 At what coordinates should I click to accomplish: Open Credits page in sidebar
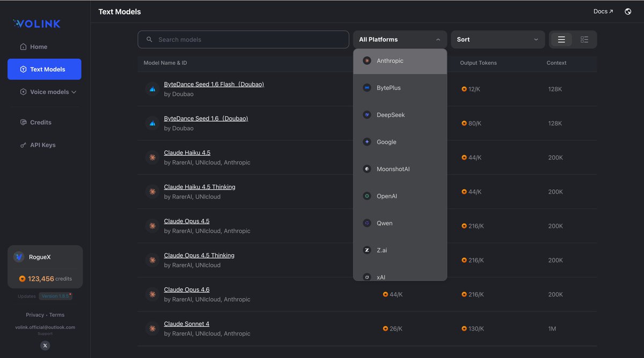coord(45,122)
